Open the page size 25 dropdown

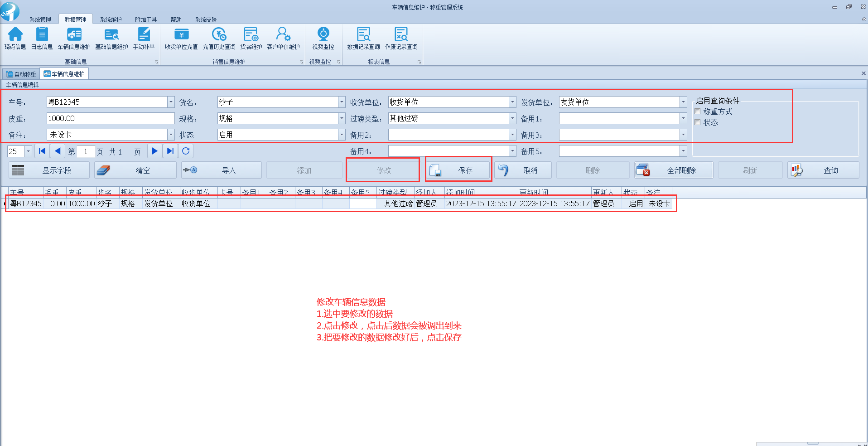click(28, 151)
